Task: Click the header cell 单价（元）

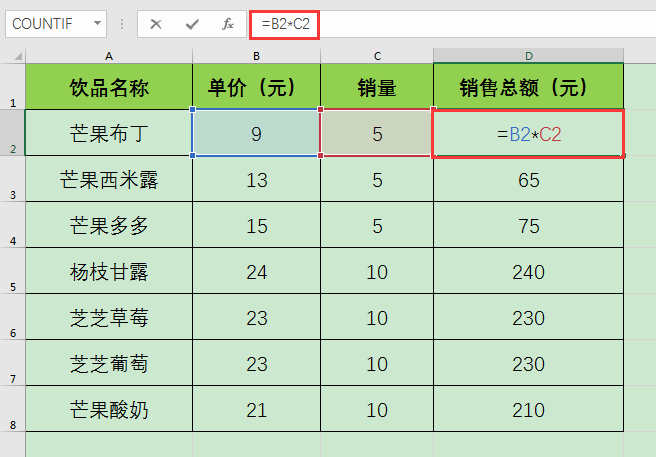Action: pos(256,87)
